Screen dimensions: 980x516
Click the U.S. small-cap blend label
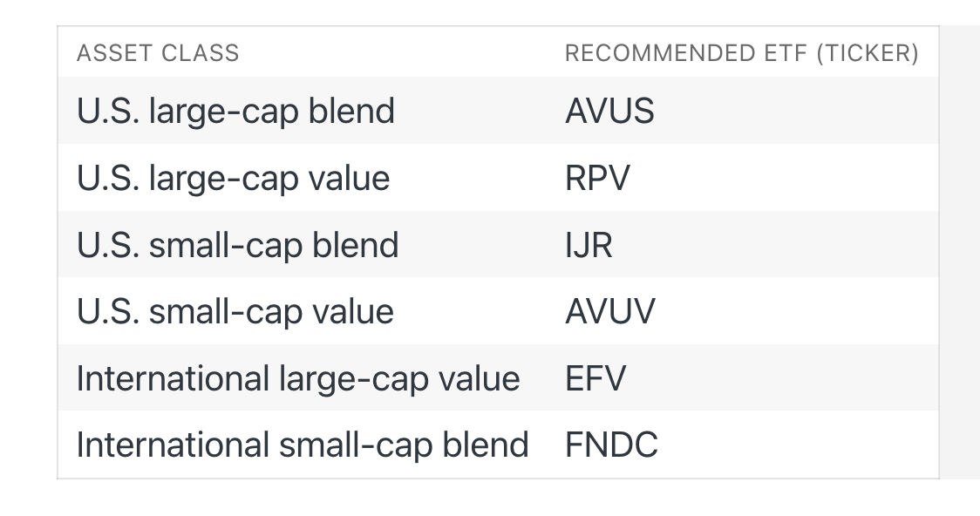pyautogui.click(x=237, y=244)
